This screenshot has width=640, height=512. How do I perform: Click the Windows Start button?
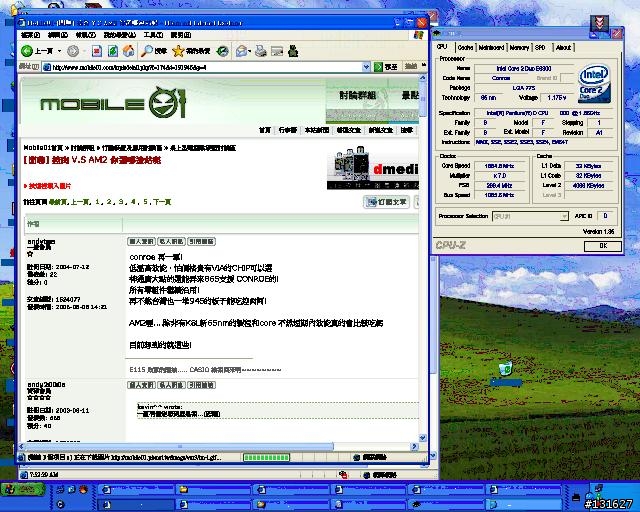[x=22, y=489]
